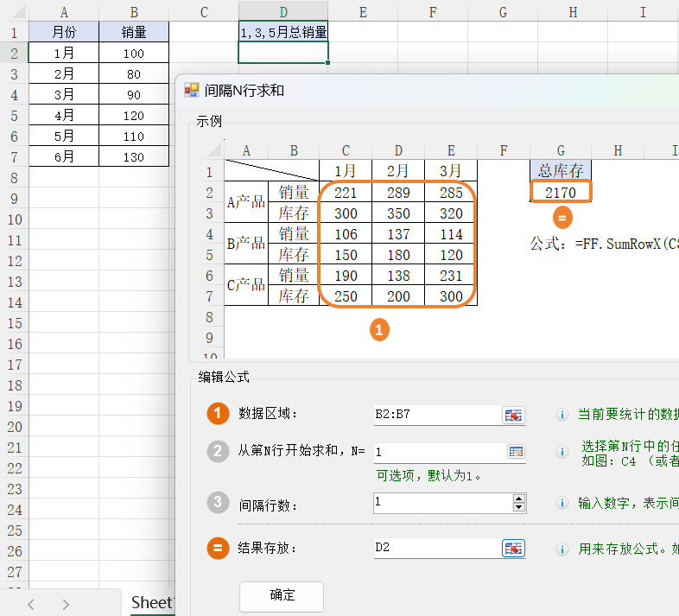Select column A header
Viewport: 679px width, 616px height.
click(64, 12)
